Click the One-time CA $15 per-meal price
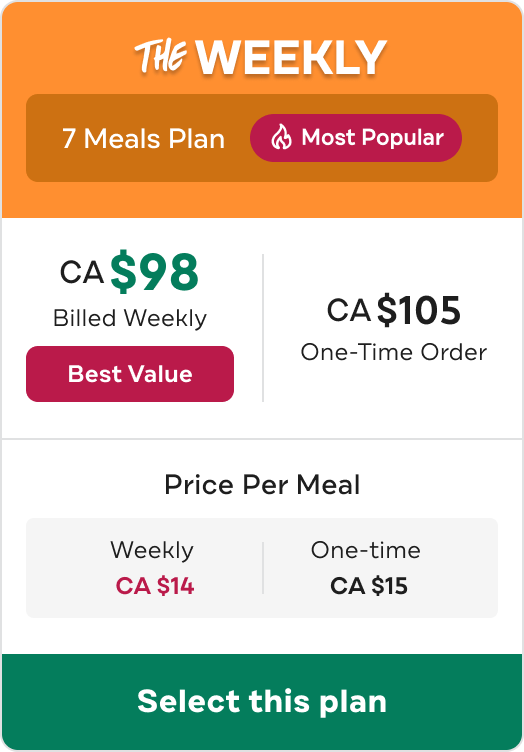Viewport: 524px width, 752px height. [x=369, y=586]
